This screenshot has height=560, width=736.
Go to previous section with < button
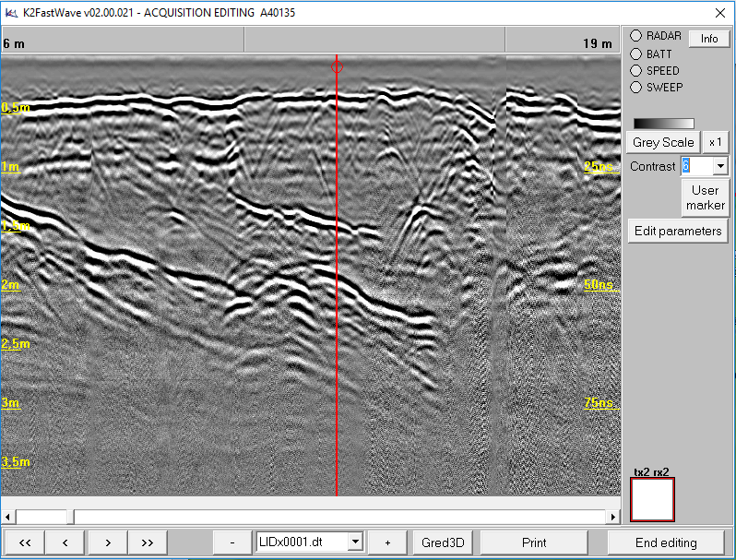point(65,542)
